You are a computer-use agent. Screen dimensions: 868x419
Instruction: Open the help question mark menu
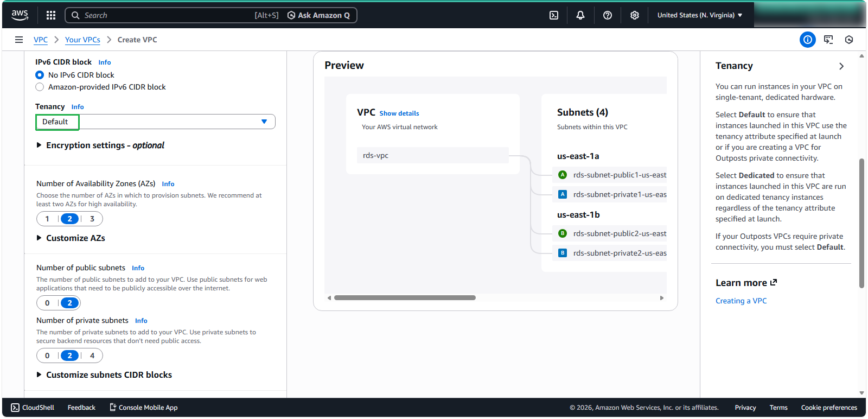tap(608, 15)
